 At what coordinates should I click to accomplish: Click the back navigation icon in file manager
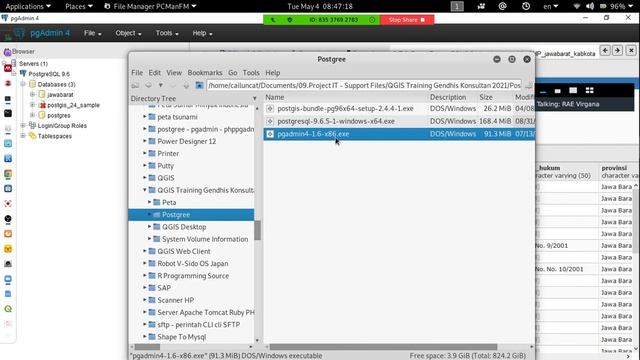(148, 85)
